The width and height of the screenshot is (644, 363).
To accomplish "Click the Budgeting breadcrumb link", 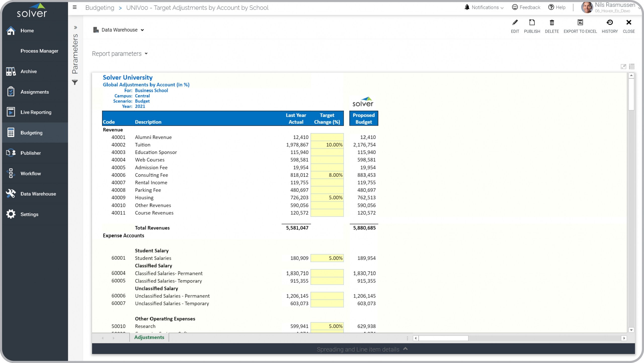I will (x=100, y=8).
